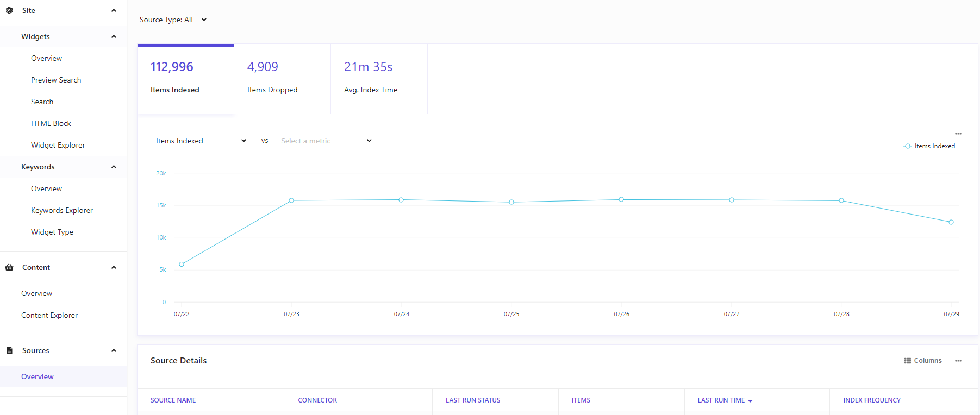Sort by Last Run Status column
This screenshot has height=415, width=980.
pyautogui.click(x=473, y=400)
